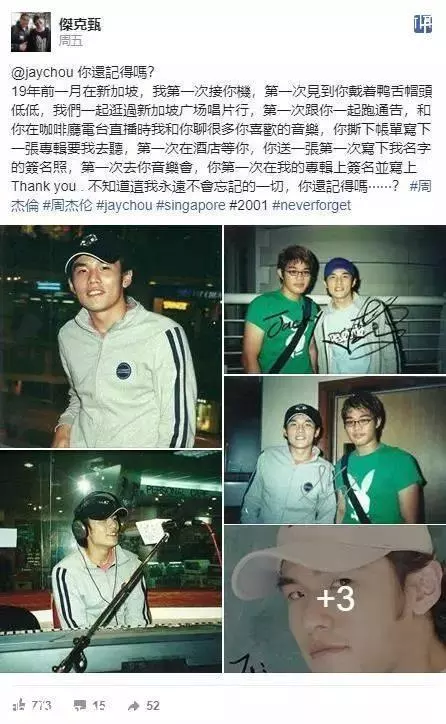Screen dimensions: 446x724
Task: Click the thumbs-up like icon
Action: 19,705
